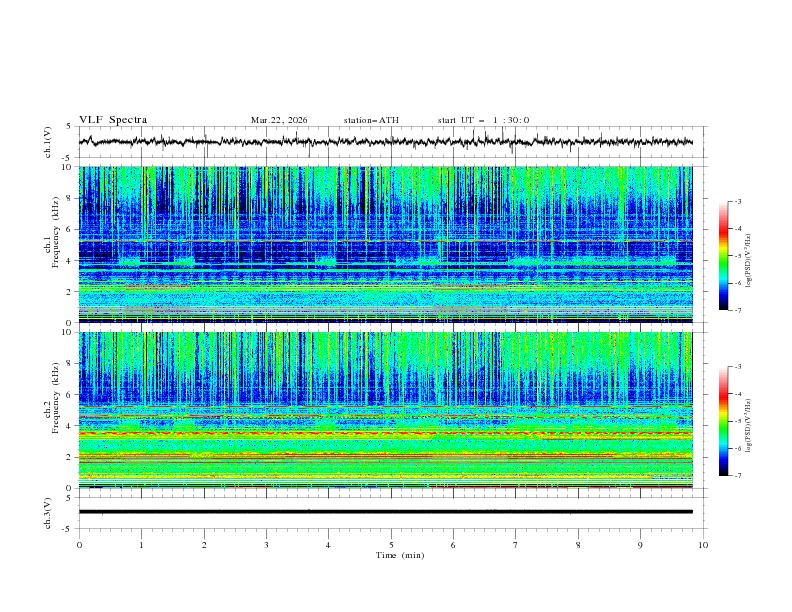This screenshot has height=612, width=792.
Task: Click the ch.1 PSD color scale bar
Action: [723, 255]
